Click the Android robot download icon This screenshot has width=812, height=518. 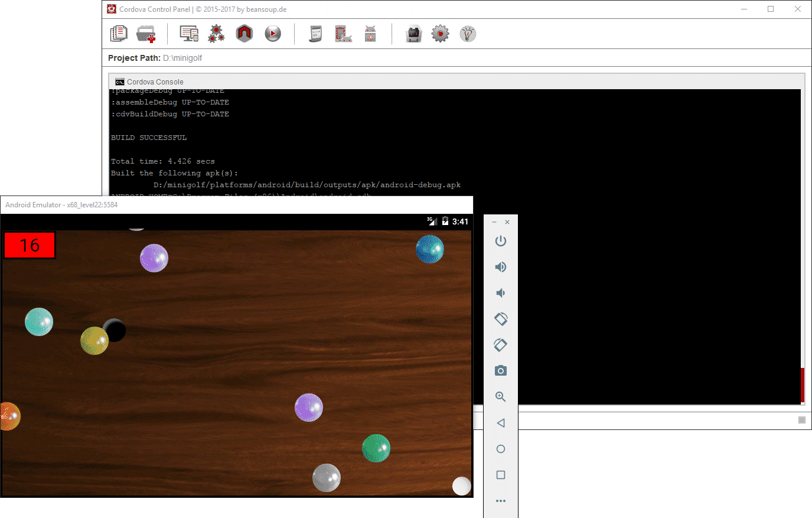pyautogui.click(x=370, y=34)
